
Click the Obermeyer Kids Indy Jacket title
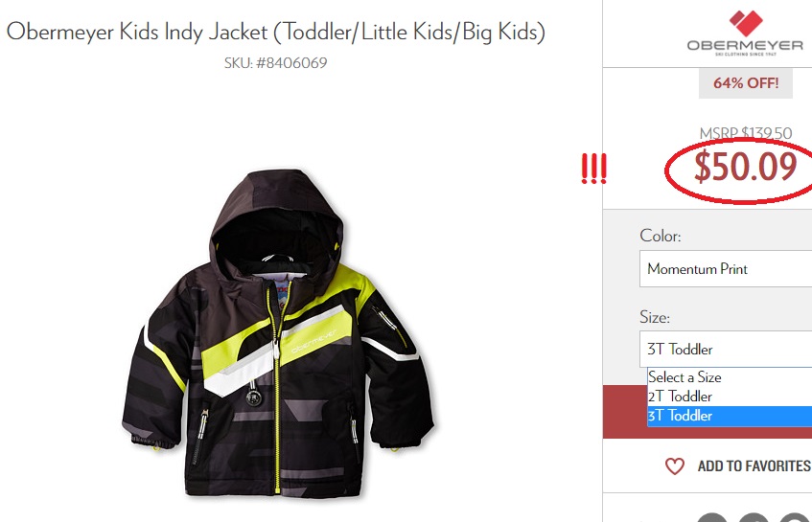pyautogui.click(x=275, y=32)
